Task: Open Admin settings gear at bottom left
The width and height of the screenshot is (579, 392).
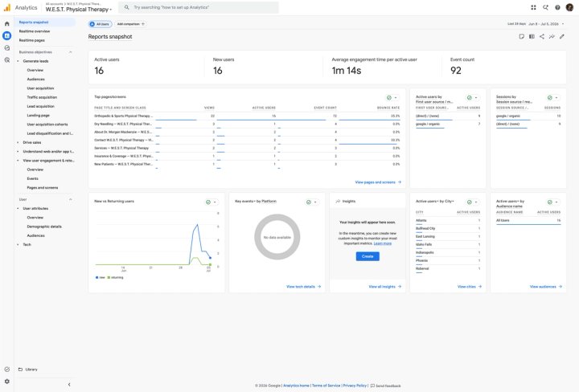Action: [x=6, y=382]
